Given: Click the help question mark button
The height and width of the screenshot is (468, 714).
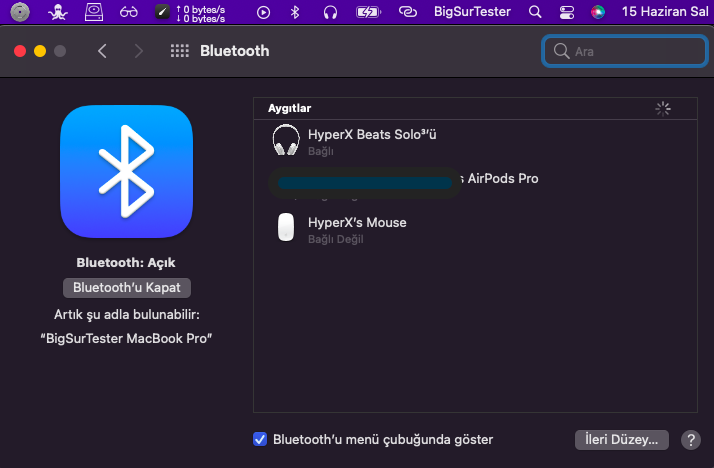Looking at the screenshot, I should click(x=690, y=440).
